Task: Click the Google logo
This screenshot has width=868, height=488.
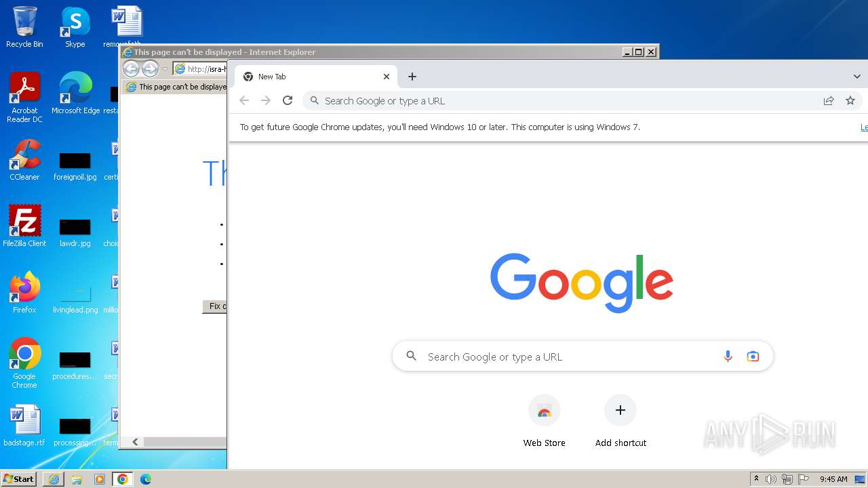Action: tap(582, 283)
